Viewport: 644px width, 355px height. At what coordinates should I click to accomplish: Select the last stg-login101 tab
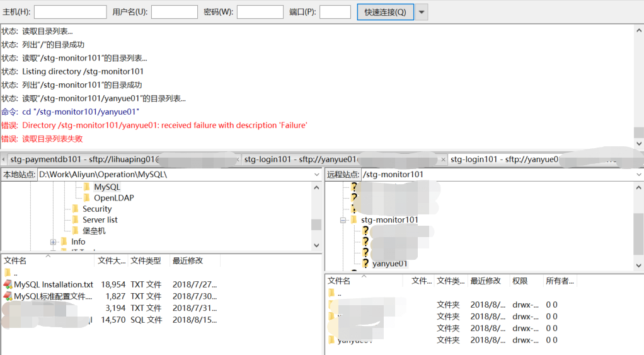(x=546, y=160)
